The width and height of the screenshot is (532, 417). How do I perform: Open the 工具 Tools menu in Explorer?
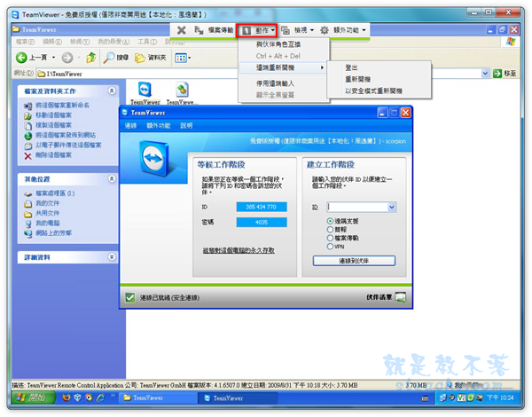point(147,42)
